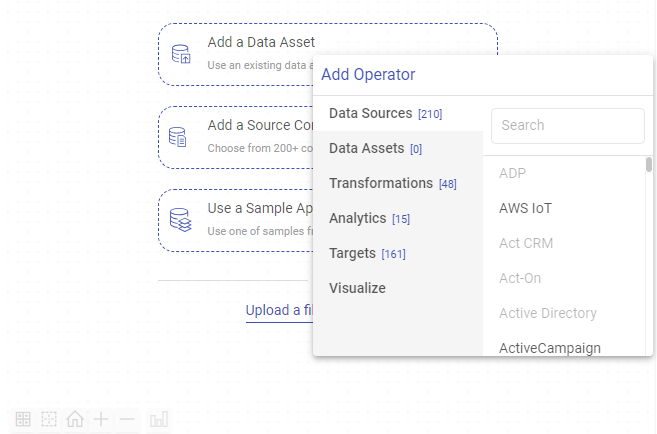This screenshot has width=657, height=434.
Task: Pick ActiveCampaign from the data sources list
Action: point(550,348)
